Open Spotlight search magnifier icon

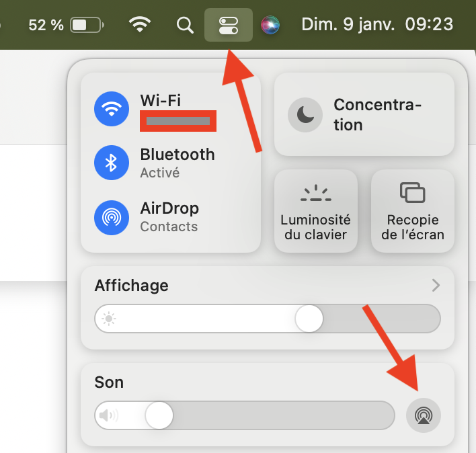[185, 25]
